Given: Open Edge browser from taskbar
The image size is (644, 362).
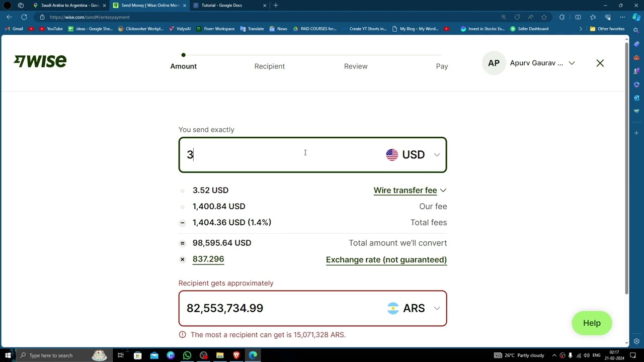Looking at the screenshot, I should pyautogui.click(x=253, y=355).
